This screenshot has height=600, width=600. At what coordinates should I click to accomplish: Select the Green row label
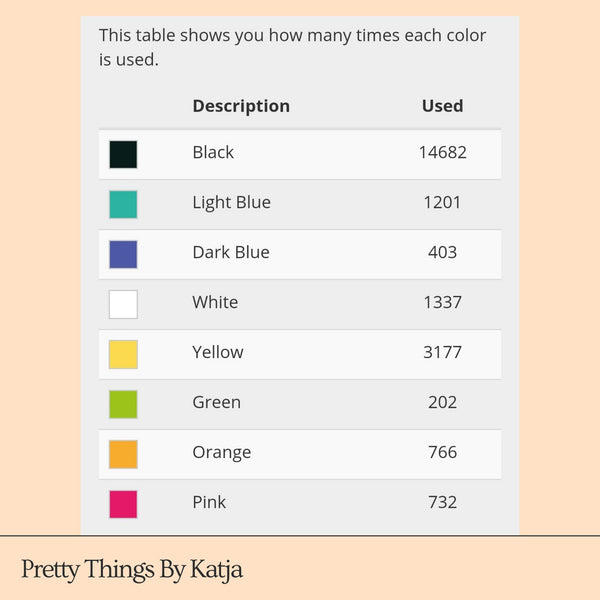pos(216,403)
